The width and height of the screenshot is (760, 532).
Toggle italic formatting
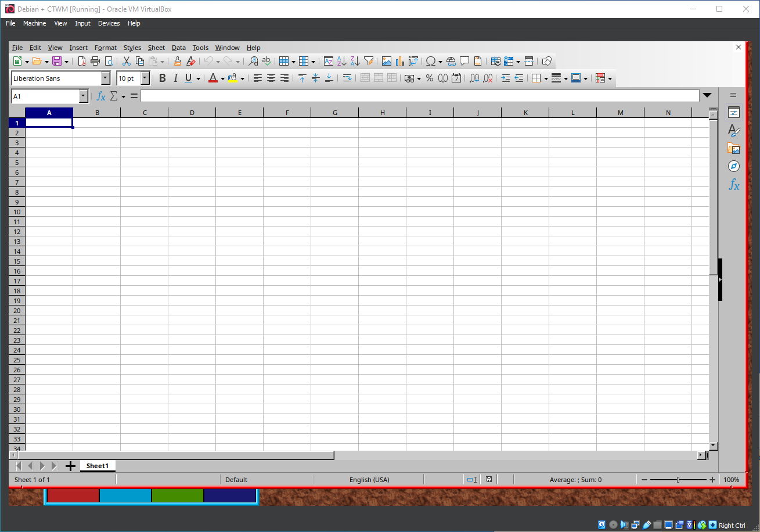point(175,77)
